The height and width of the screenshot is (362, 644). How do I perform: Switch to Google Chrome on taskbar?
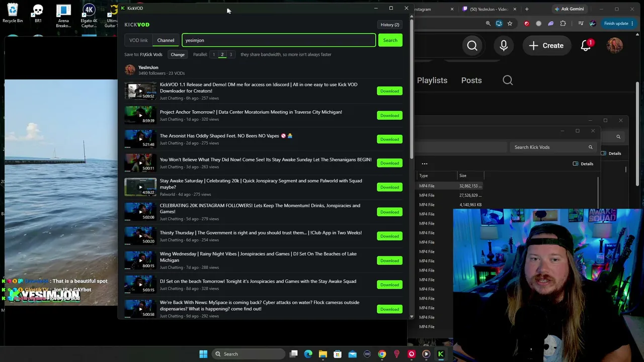[x=382, y=354]
